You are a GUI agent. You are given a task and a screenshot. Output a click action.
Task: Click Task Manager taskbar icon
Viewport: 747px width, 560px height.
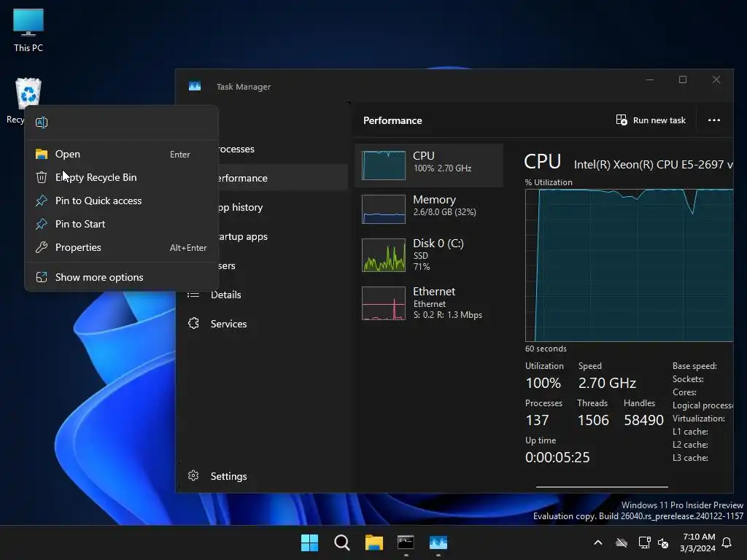438,542
